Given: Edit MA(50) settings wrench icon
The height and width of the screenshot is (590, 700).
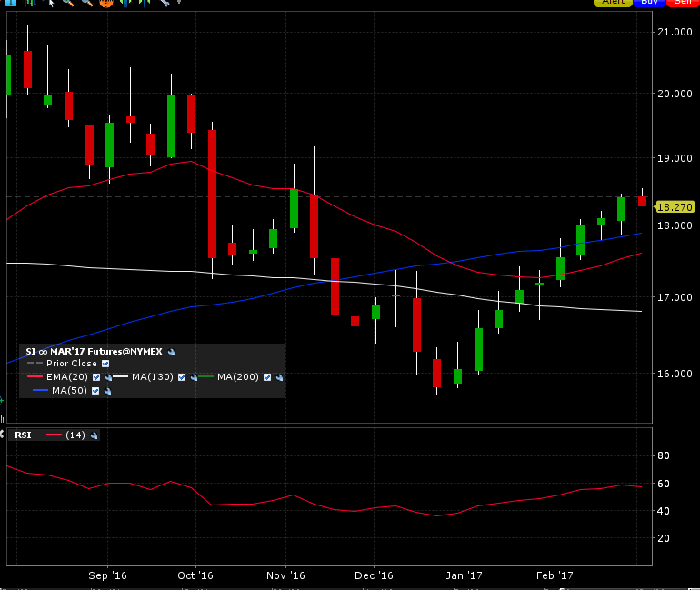Looking at the screenshot, I should tap(108, 391).
